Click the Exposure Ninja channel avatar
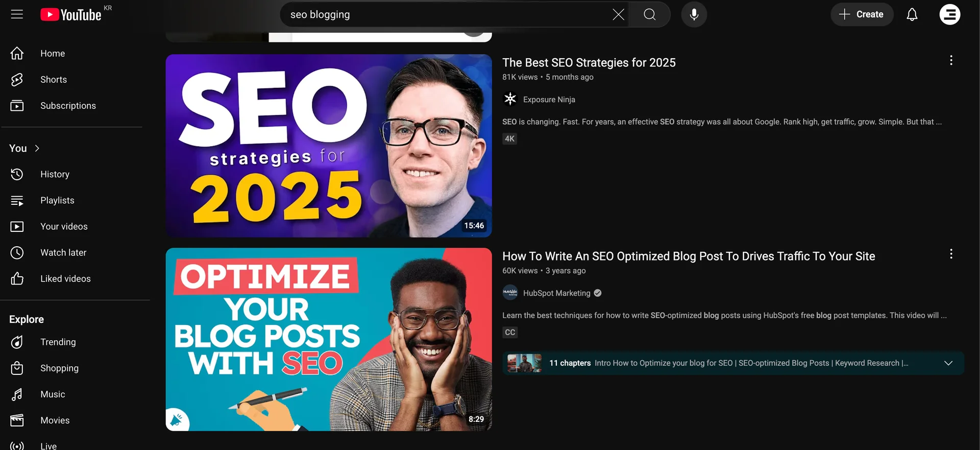Screen dimensions: 980x450 point(510,99)
